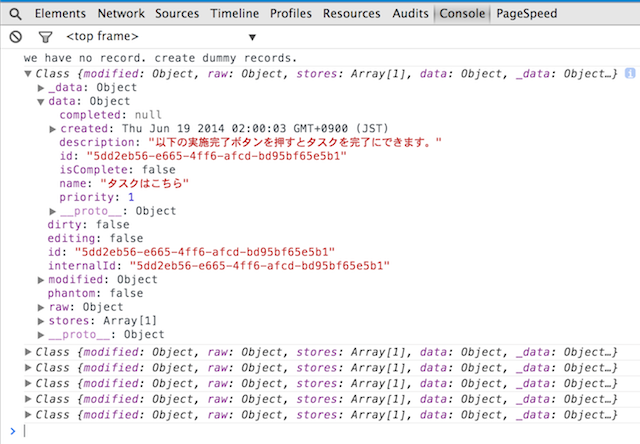The image size is (640, 444).
Task: Select the Sources tab
Action: pos(177,14)
